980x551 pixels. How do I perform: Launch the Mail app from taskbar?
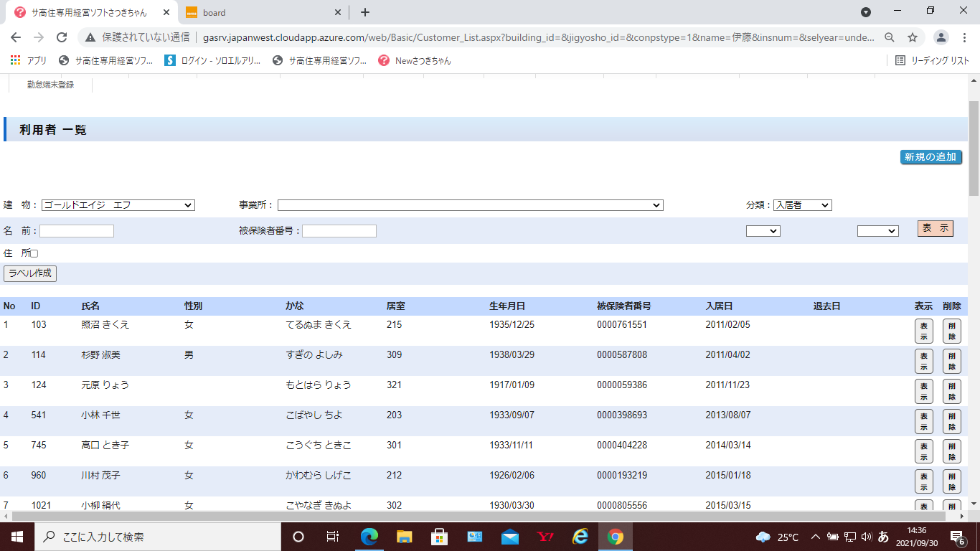[510, 537]
